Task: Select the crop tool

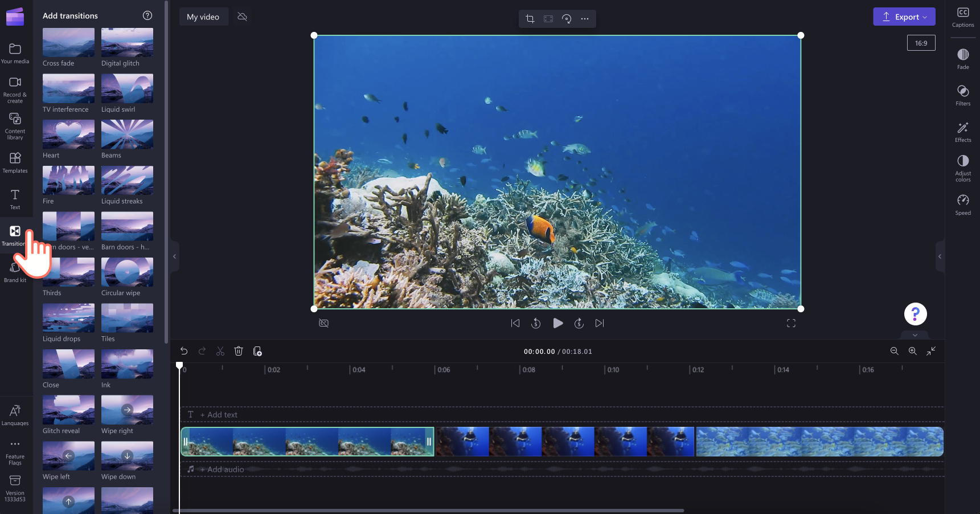Action: pyautogui.click(x=530, y=19)
